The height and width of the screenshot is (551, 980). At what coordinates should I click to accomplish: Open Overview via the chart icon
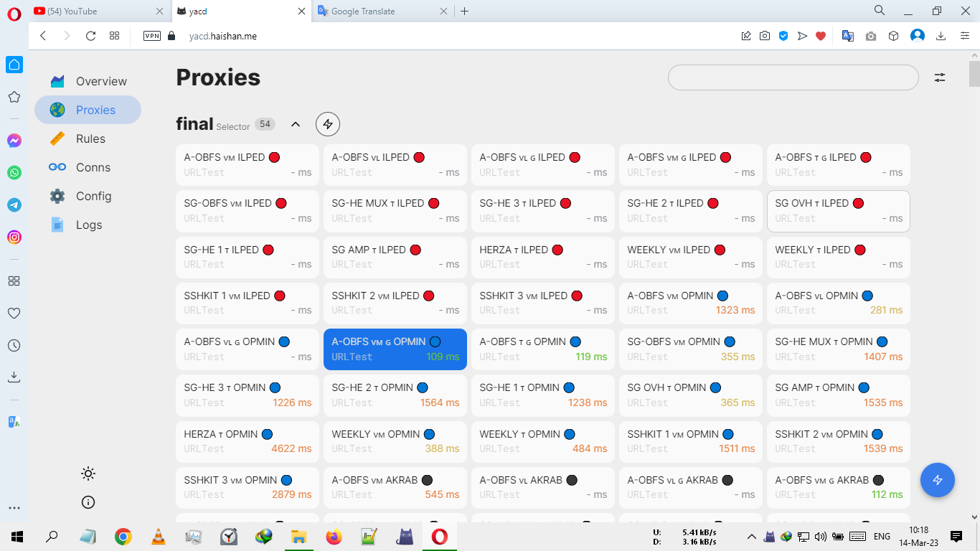tap(57, 80)
